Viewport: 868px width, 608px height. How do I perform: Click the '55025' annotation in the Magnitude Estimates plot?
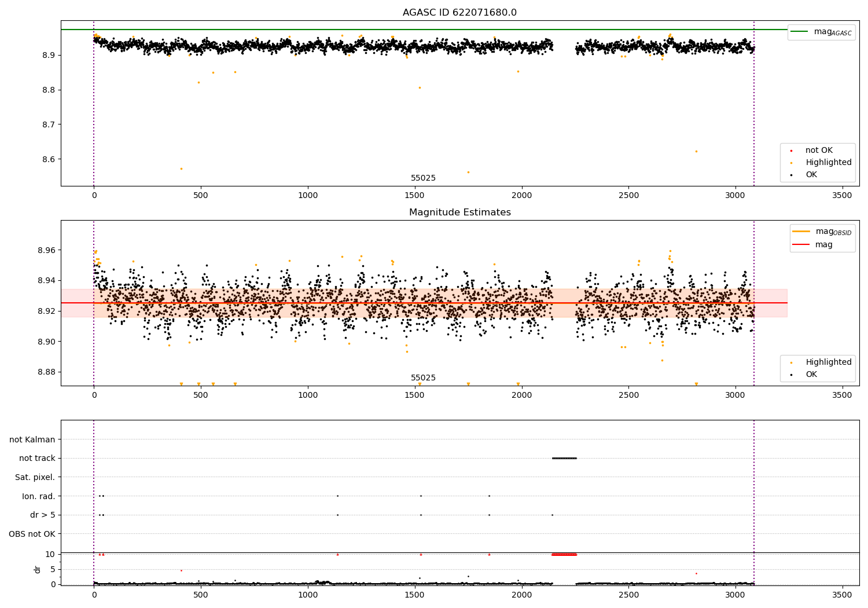[x=423, y=378]
